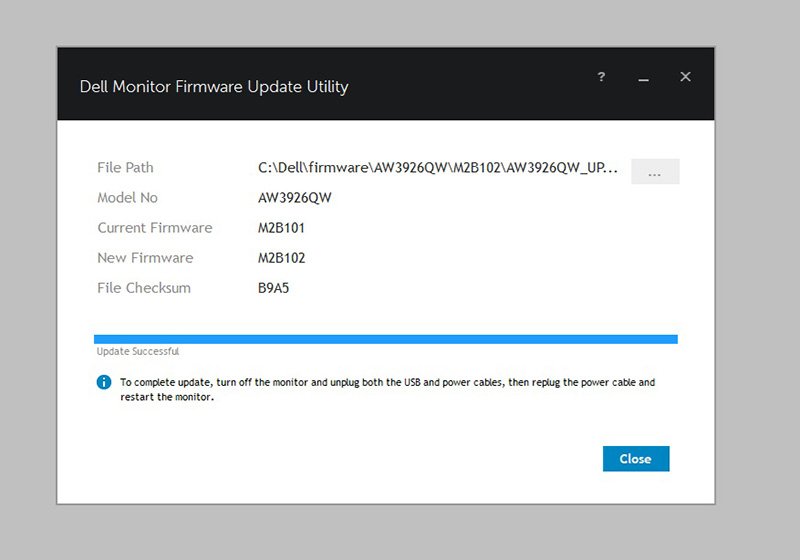Click the 'Dell Monitor Firmware Update Utility' title
This screenshot has height=560, width=800.
coord(214,87)
